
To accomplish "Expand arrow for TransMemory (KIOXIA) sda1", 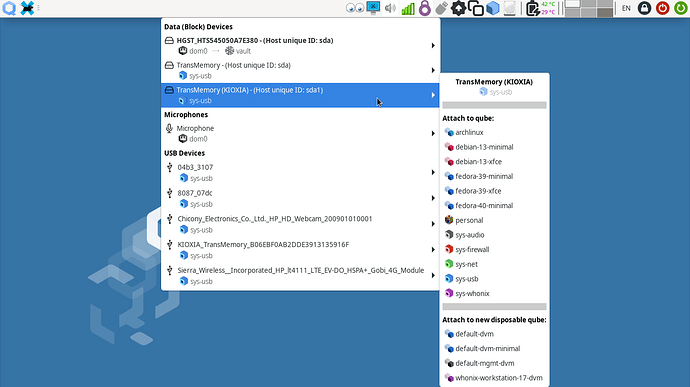I will [433, 95].
